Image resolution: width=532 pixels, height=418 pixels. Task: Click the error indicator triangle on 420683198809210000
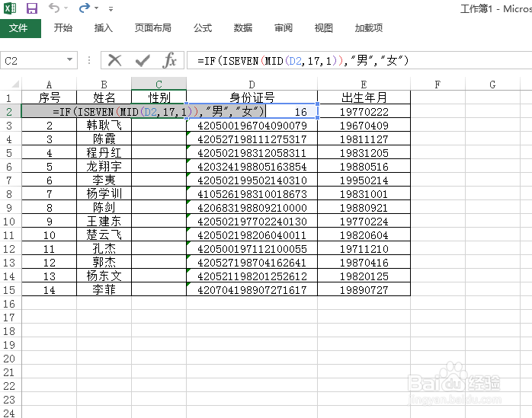pyautogui.click(x=188, y=202)
